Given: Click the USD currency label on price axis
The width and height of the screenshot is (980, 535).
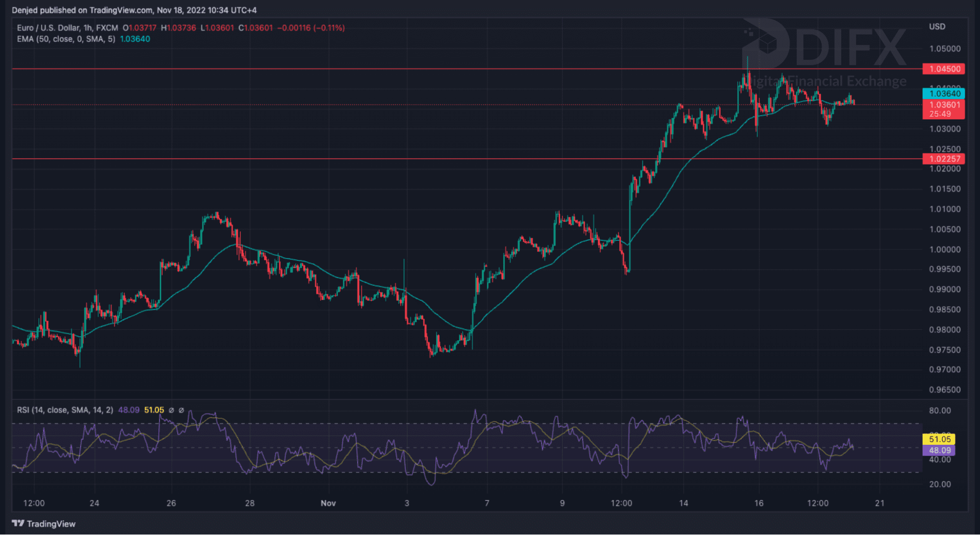Looking at the screenshot, I should point(937,26).
